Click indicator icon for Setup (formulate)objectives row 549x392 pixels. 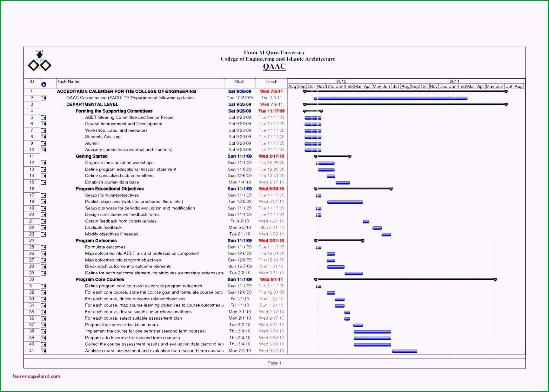click(x=43, y=196)
